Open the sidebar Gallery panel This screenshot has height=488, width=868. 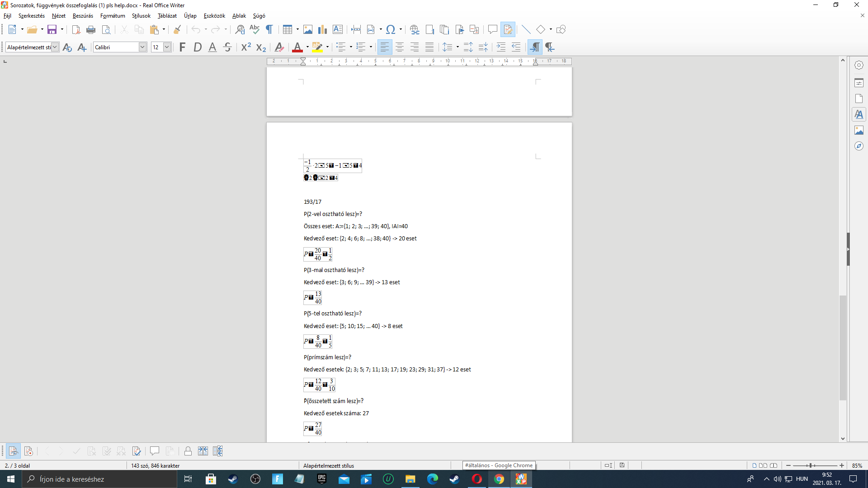pyautogui.click(x=859, y=131)
